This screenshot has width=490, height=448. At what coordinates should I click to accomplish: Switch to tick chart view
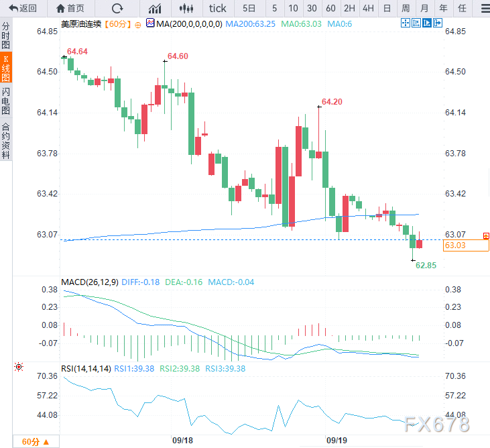tap(218, 9)
